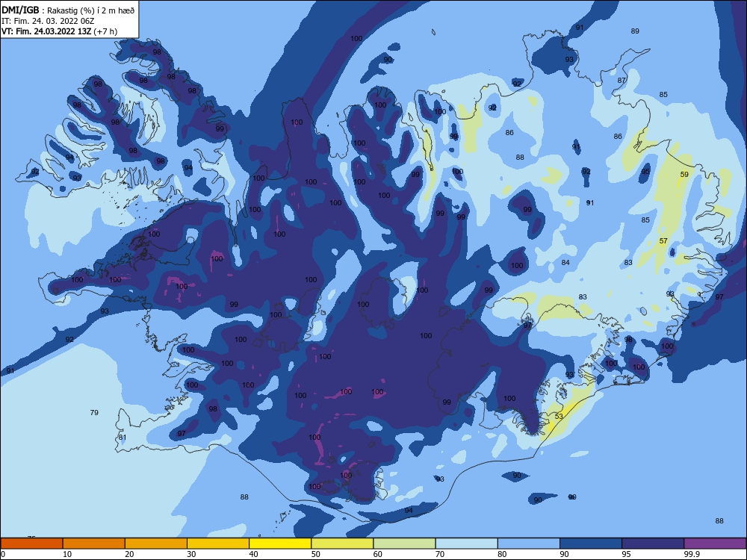Choose the 30–40 amber legend band

[218, 544]
